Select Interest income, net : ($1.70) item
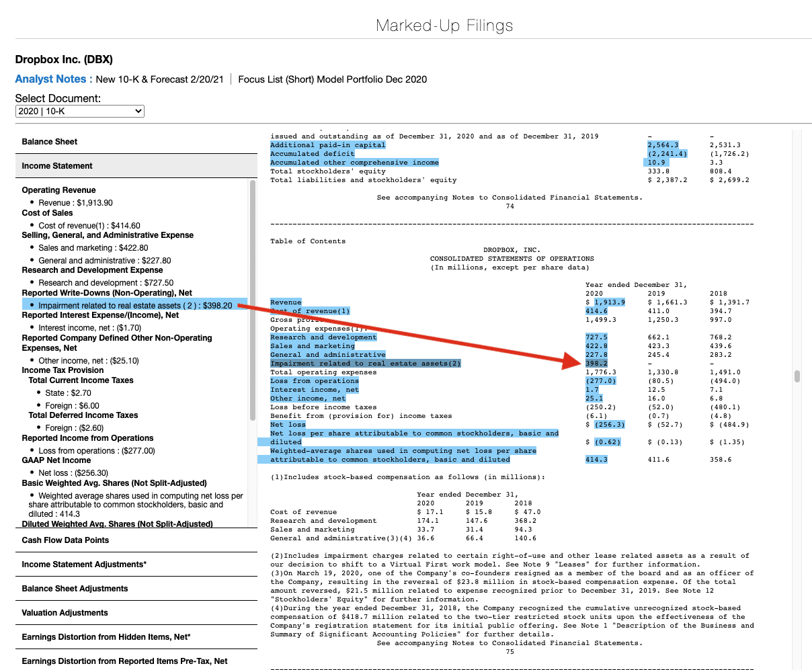This screenshot has height=670, width=812. 89,328
